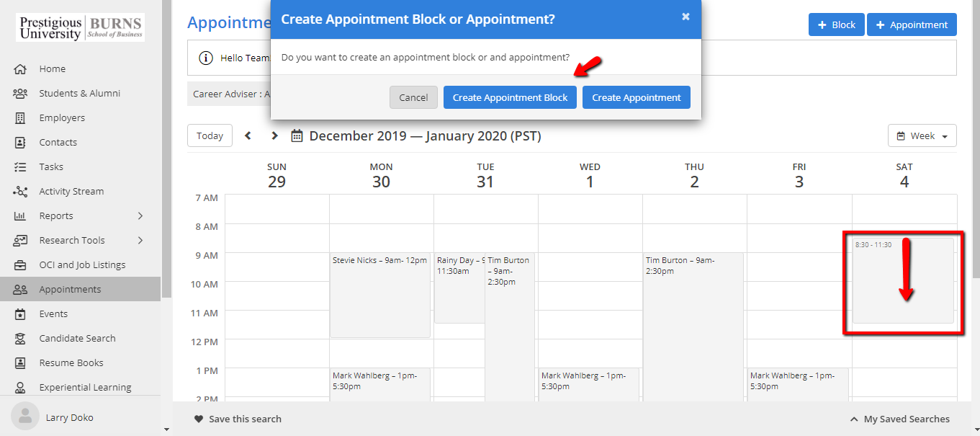The height and width of the screenshot is (436, 980).
Task: Click the Employers building icon
Action: click(20, 118)
